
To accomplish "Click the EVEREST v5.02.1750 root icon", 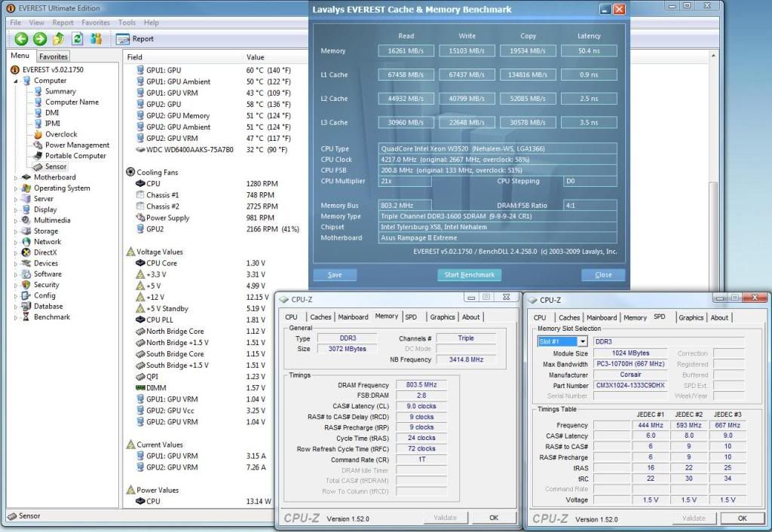I will [15, 70].
